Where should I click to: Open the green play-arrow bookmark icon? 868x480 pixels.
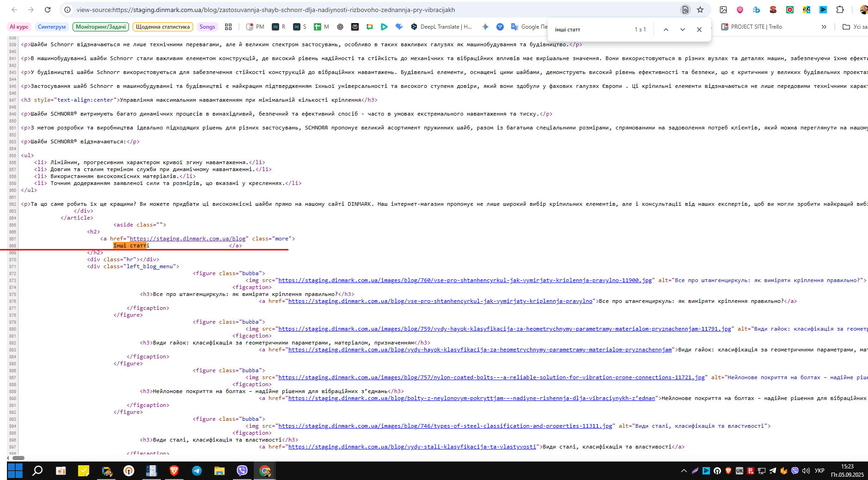(x=384, y=27)
